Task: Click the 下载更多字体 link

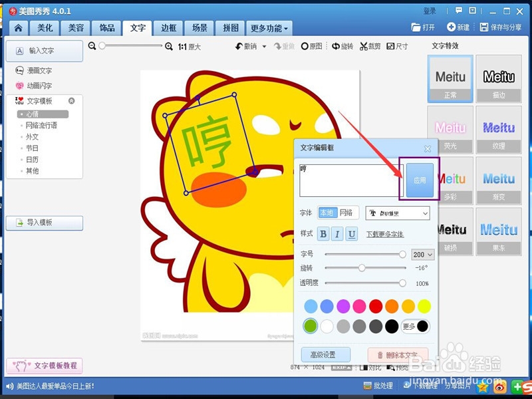Action: click(x=385, y=234)
